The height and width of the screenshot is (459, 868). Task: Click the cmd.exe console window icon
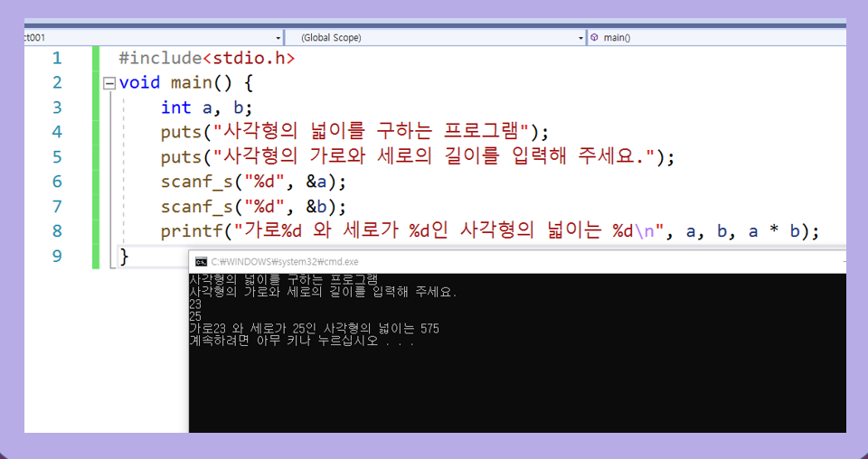coord(201,261)
